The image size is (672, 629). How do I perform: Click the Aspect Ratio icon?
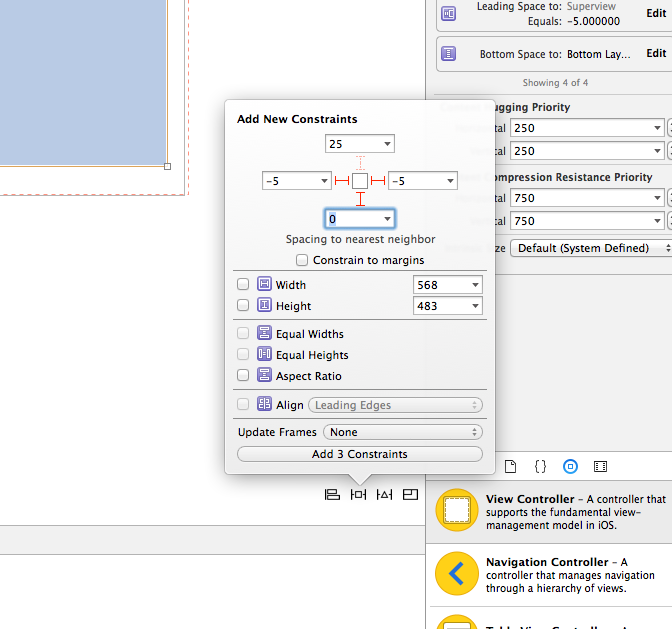point(264,374)
